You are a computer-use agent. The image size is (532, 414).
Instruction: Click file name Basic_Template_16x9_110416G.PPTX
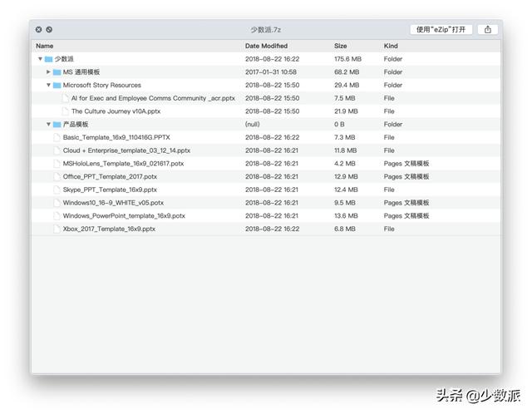click(116, 137)
